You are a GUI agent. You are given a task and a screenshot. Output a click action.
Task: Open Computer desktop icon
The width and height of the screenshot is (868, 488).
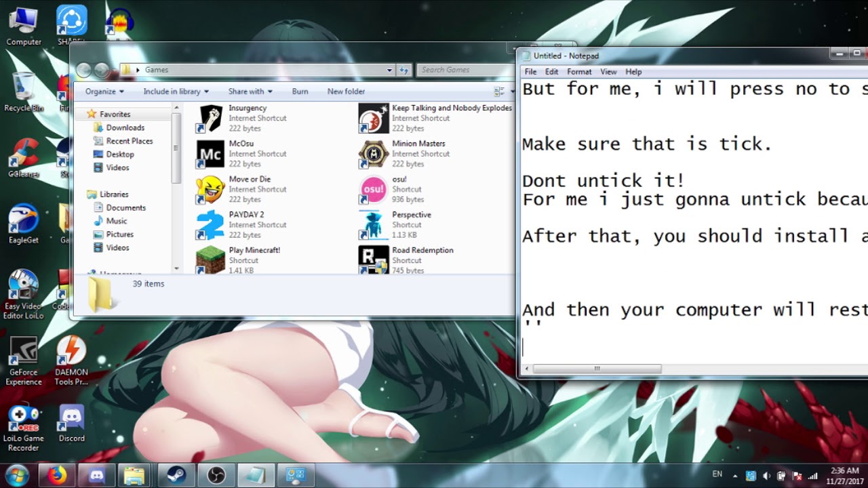[24, 26]
